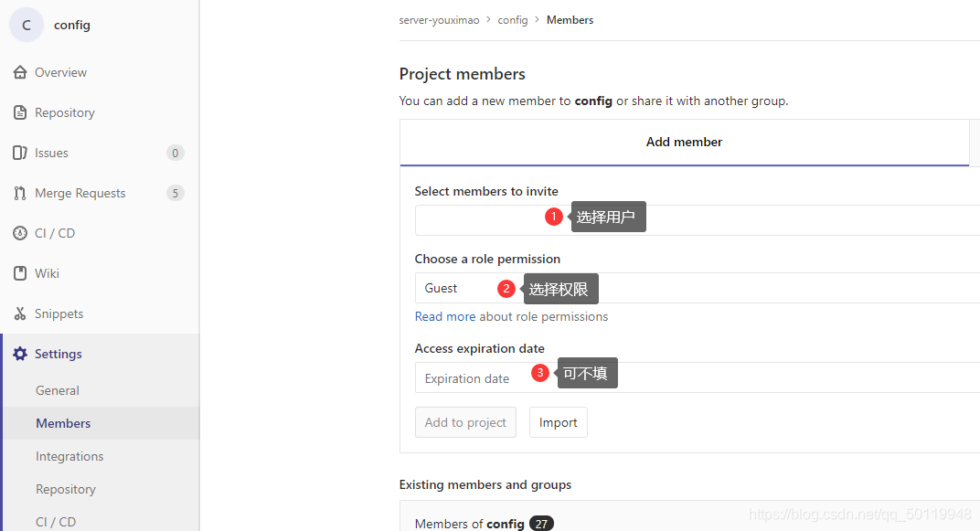Click the server-youximao breadcrumb link

pyautogui.click(x=439, y=19)
